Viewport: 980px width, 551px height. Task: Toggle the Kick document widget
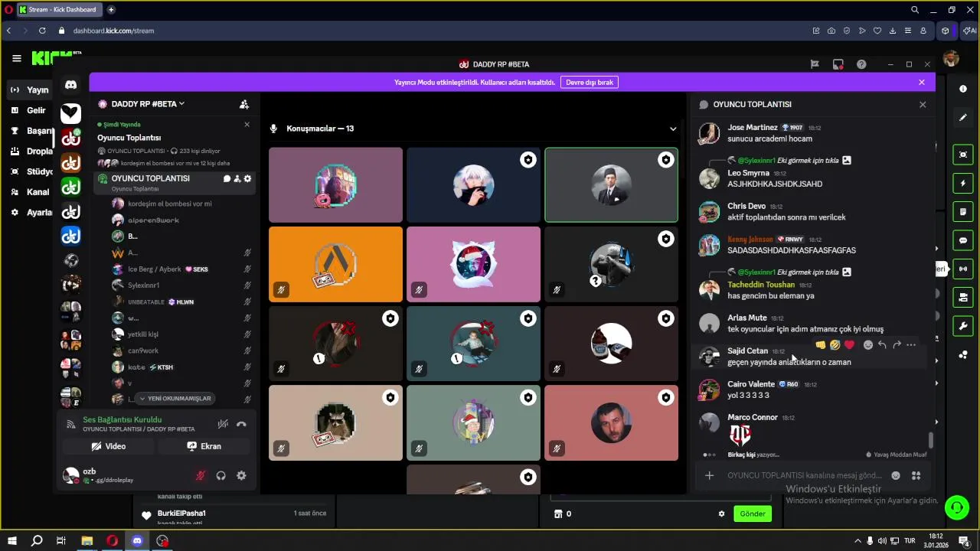tap(963, 211)
